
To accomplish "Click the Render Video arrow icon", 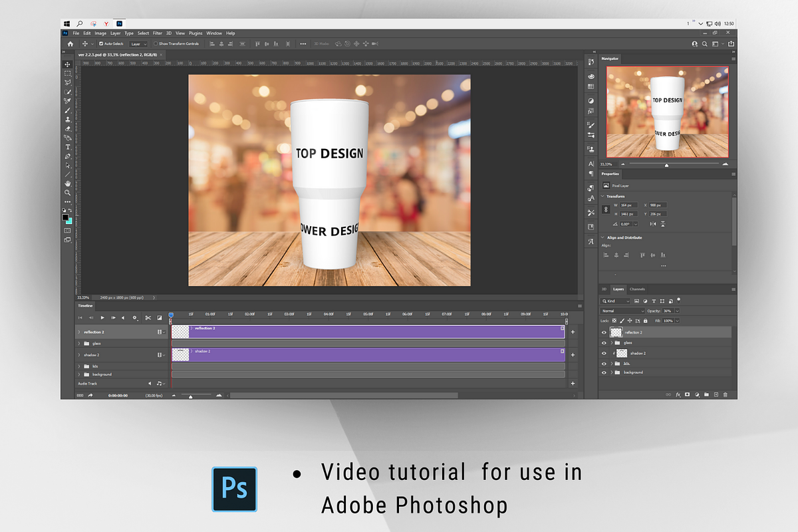I will 90,395.
